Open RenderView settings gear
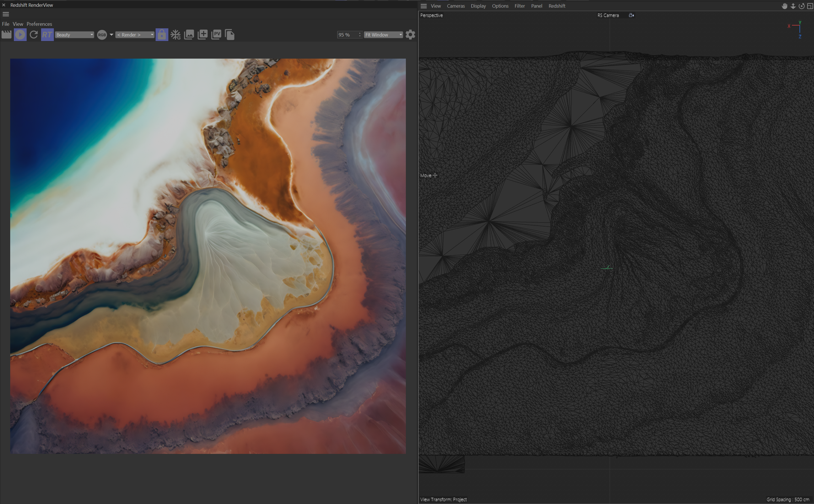 pyautogui.click(x=410, y=35)
